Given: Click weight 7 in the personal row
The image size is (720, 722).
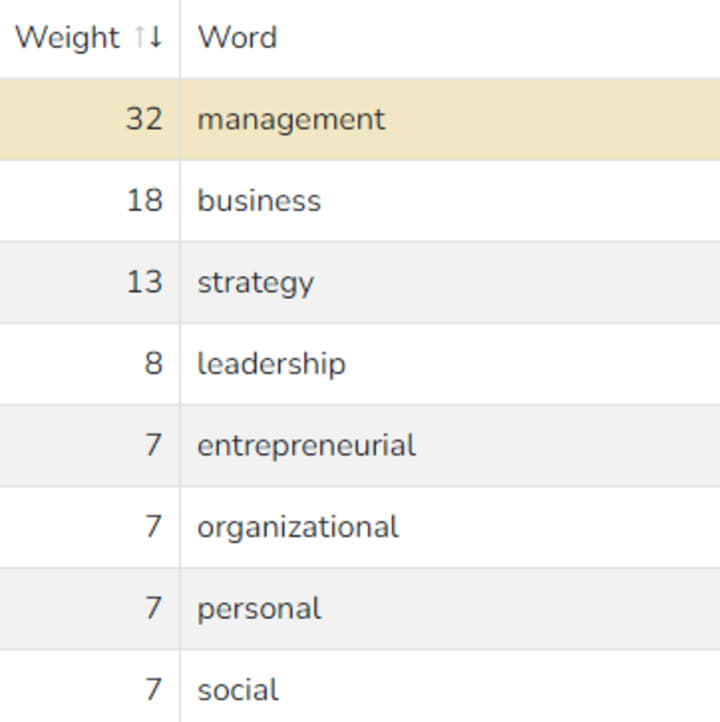Looking at the screenshot, I should pos(153,608).
